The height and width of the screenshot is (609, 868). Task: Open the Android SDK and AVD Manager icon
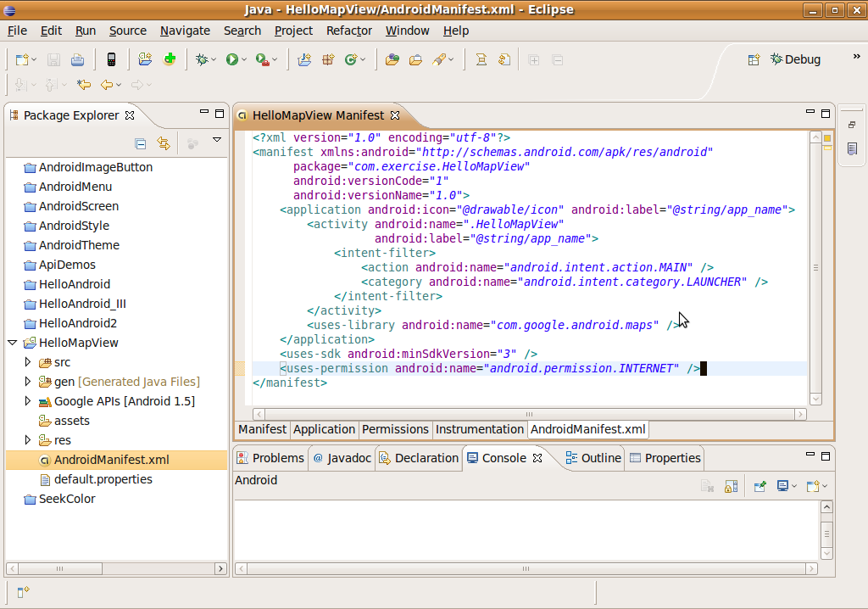[x=111, y=60]
